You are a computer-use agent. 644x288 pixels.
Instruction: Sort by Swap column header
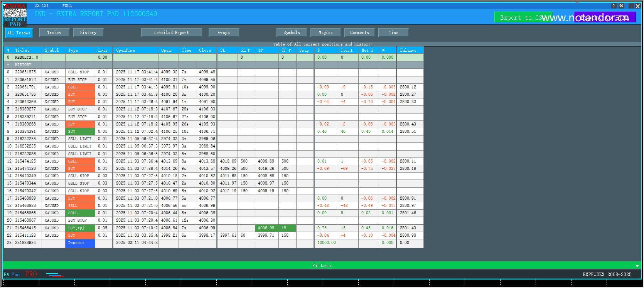tap(305, 50)
